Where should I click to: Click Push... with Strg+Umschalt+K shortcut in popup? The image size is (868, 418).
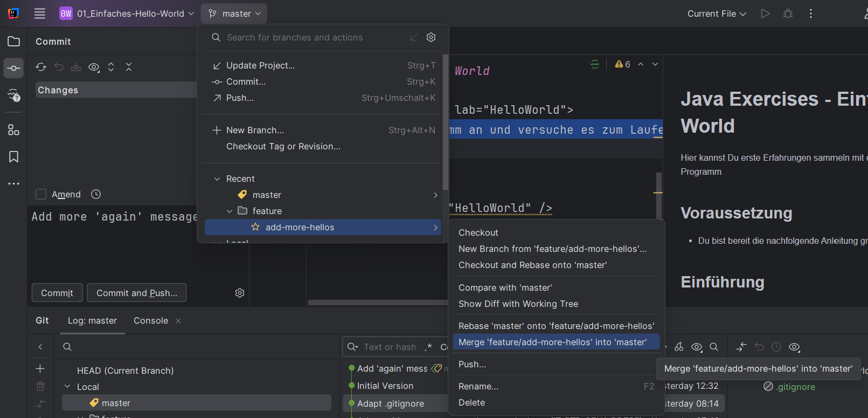[323, 98]
